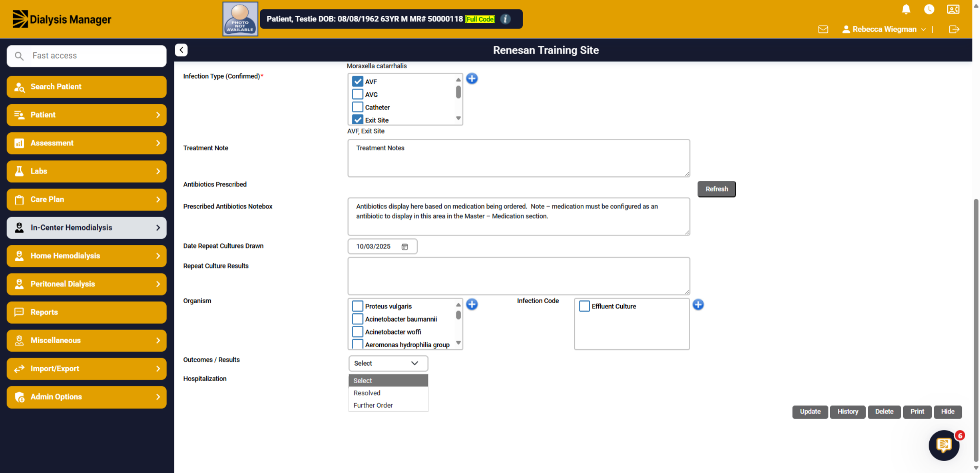Open Rebecca Wiegman user menu

click(x=884, y=29)
